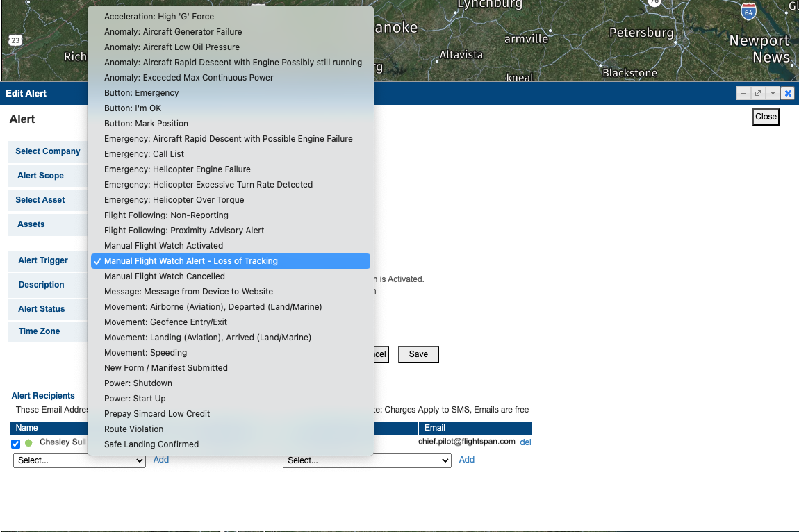Switch to the Alert Trigger section
799x532 pixels.
coord(44,260)
